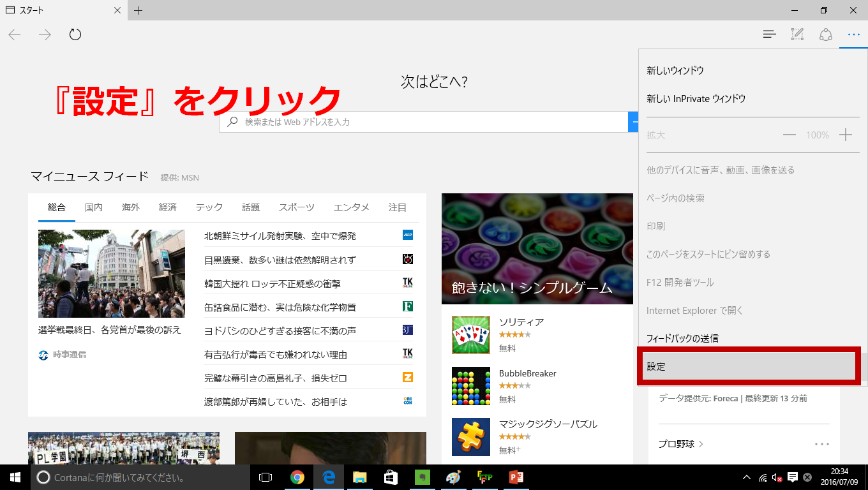This screenshot has height=490, width=868.
Task: Open a new tab with plus icon
Action: (138, 10)
